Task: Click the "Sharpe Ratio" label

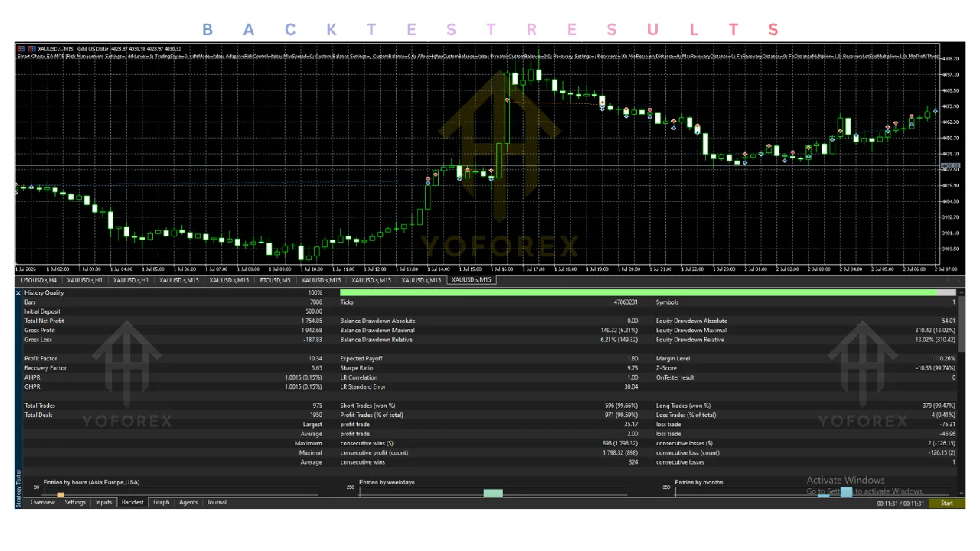Action: coord(357,368)
